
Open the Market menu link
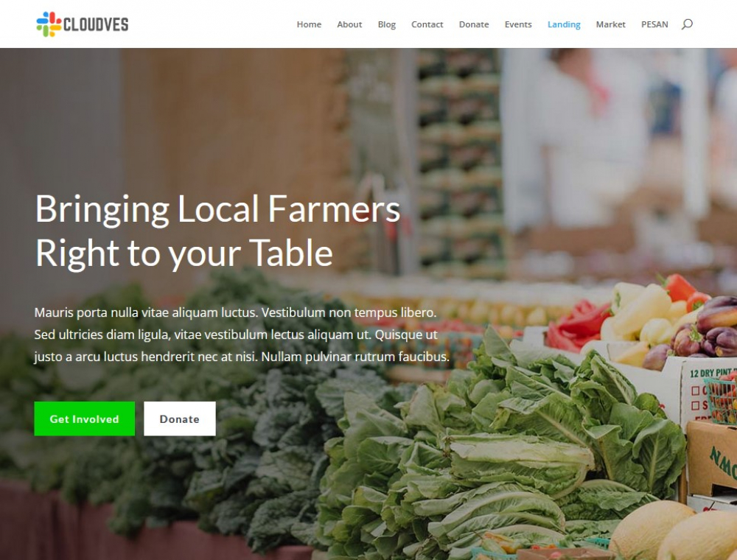click(610, 24)
